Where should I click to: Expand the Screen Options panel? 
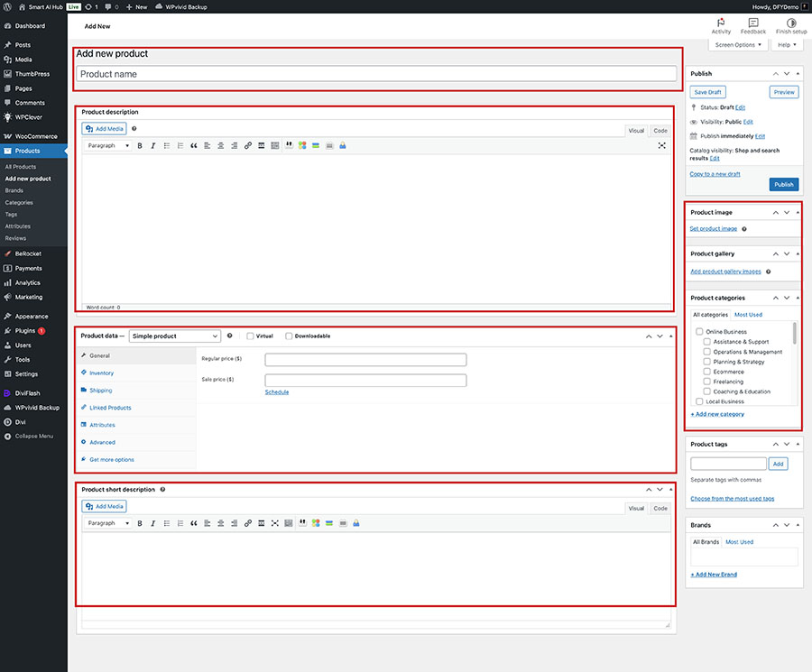tap(738, 44)
